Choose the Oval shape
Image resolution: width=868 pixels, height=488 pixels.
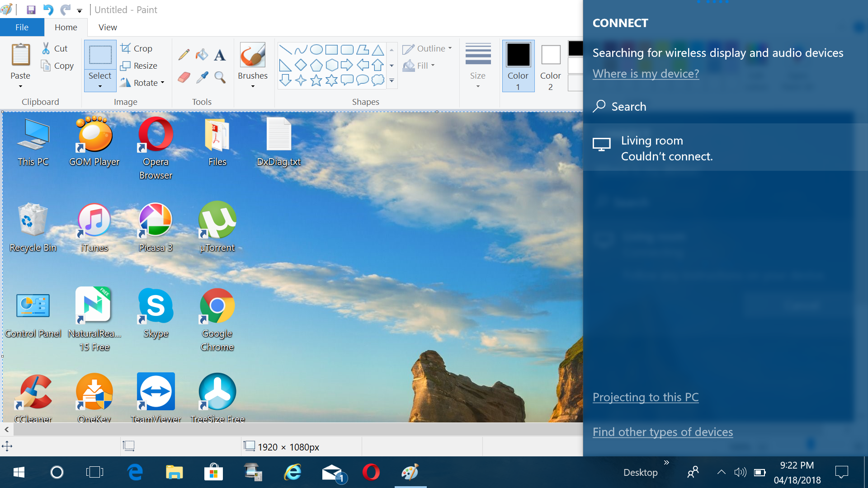316,49
